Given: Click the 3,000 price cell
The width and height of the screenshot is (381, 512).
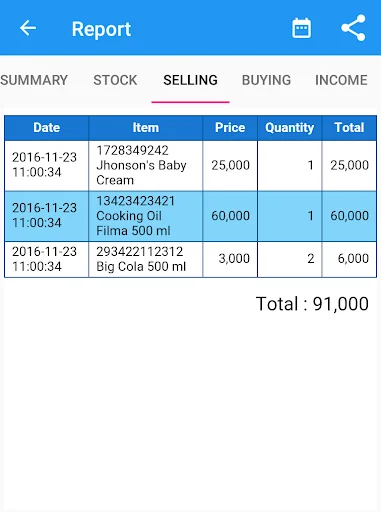Looking at the screenshot, I should (230, 259).
